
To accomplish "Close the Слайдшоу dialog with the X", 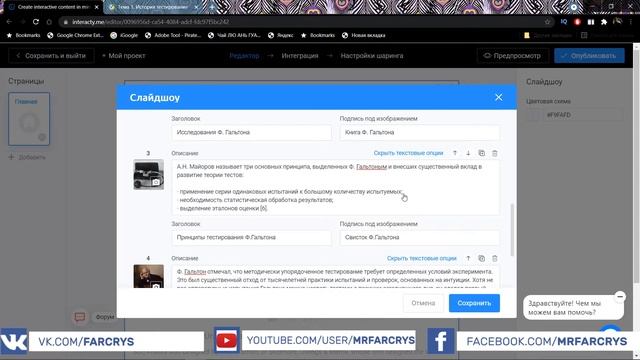I will tap(498, 97).
